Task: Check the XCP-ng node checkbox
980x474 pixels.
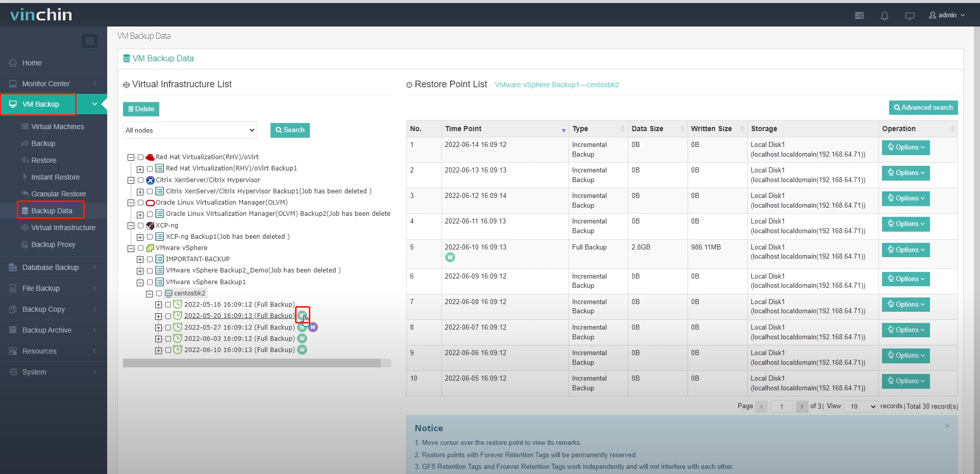Action: coord(140,226)
